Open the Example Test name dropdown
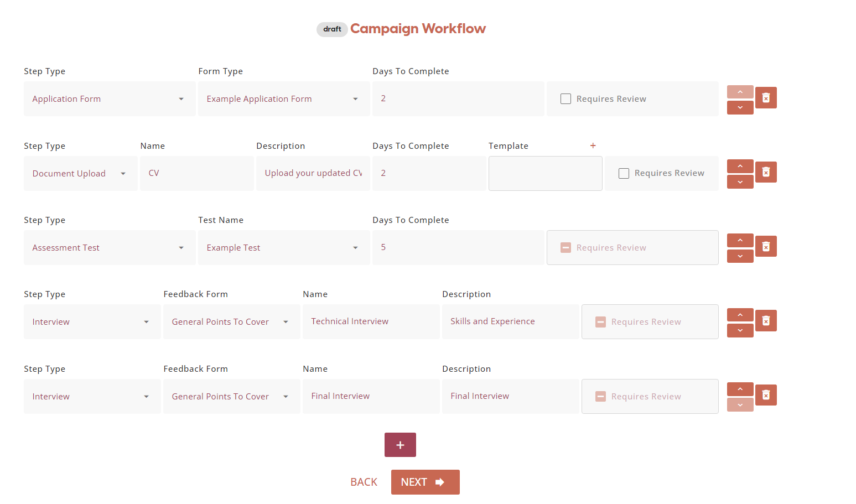This screenshot has height=504, width=856. point(283,248)
